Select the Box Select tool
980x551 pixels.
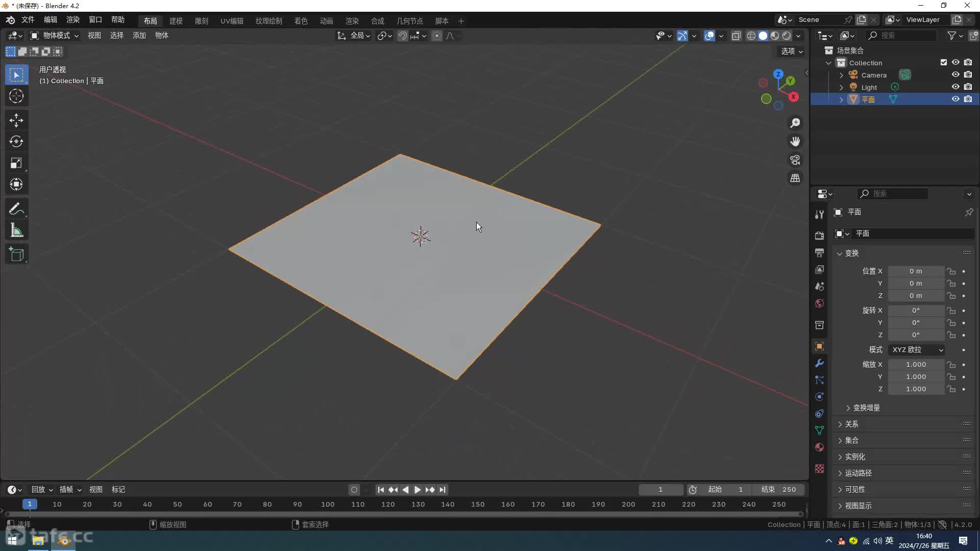[x=16, y=75]
